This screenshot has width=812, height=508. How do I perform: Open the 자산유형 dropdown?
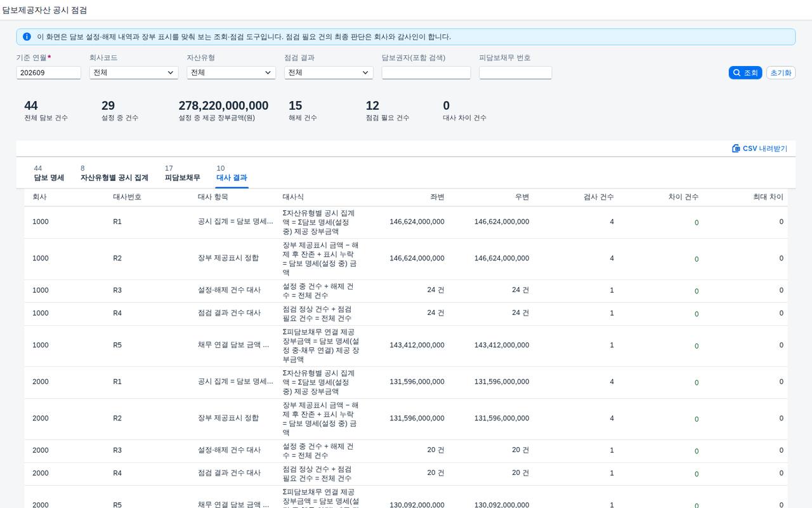click(x=231, y=73)
